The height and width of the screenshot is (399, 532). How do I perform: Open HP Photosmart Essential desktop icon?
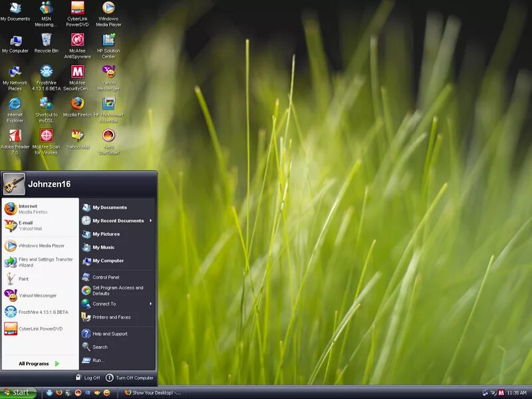click(108, 110)
